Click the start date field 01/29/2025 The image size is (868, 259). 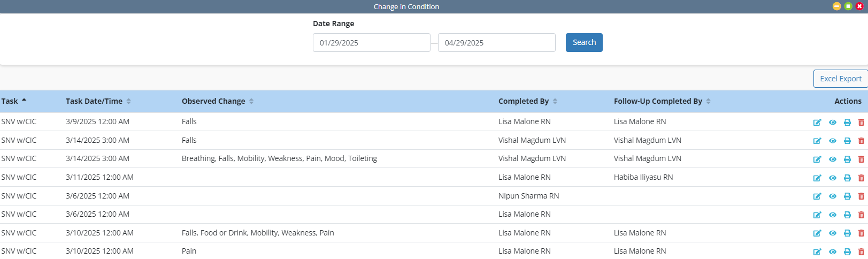371,43
